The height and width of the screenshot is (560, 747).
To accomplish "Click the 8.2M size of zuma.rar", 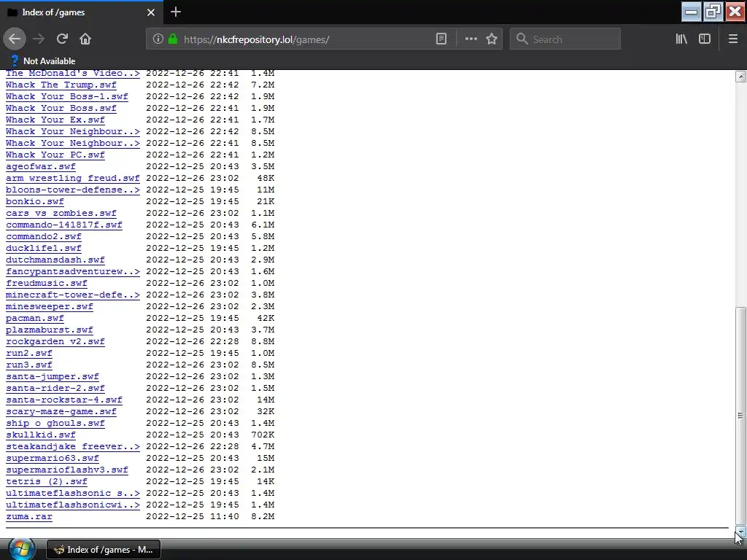I will tap(263, 517).
